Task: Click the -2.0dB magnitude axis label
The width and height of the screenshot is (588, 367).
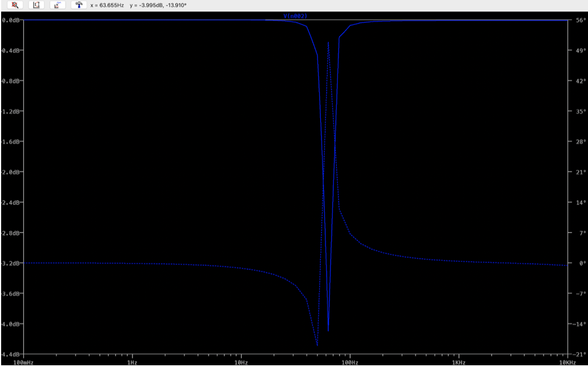Action: coord(10,171)
